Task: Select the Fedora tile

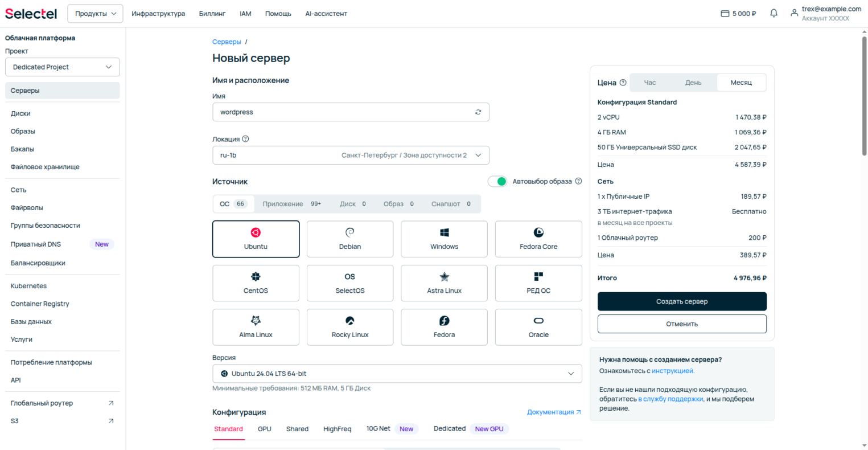Action: pyautogui.click(x=444, y=327)
